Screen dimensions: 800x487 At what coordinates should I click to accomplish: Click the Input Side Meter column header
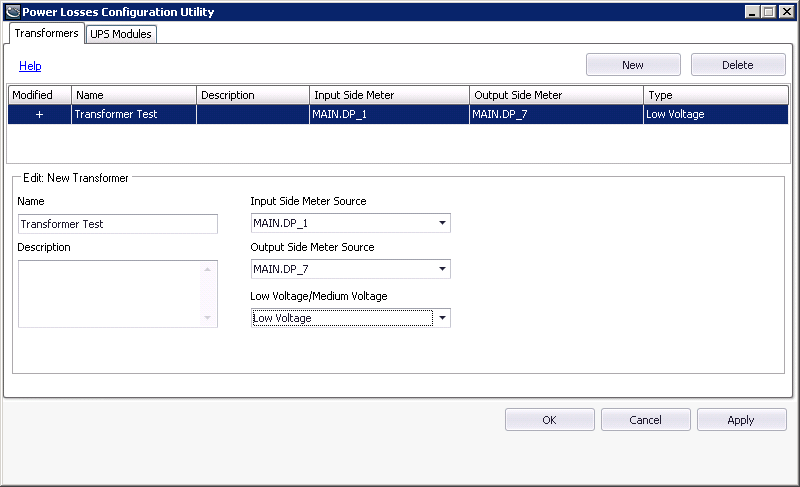click(x=388, y=95)
